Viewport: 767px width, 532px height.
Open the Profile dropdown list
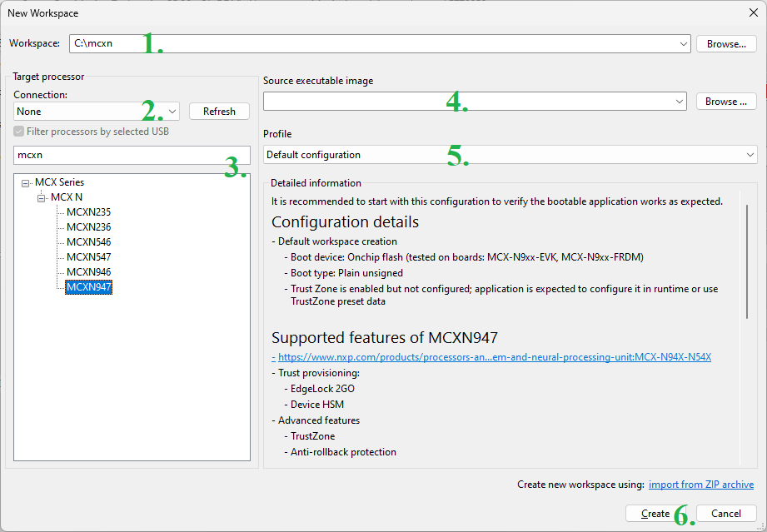[x=750, y=155]
